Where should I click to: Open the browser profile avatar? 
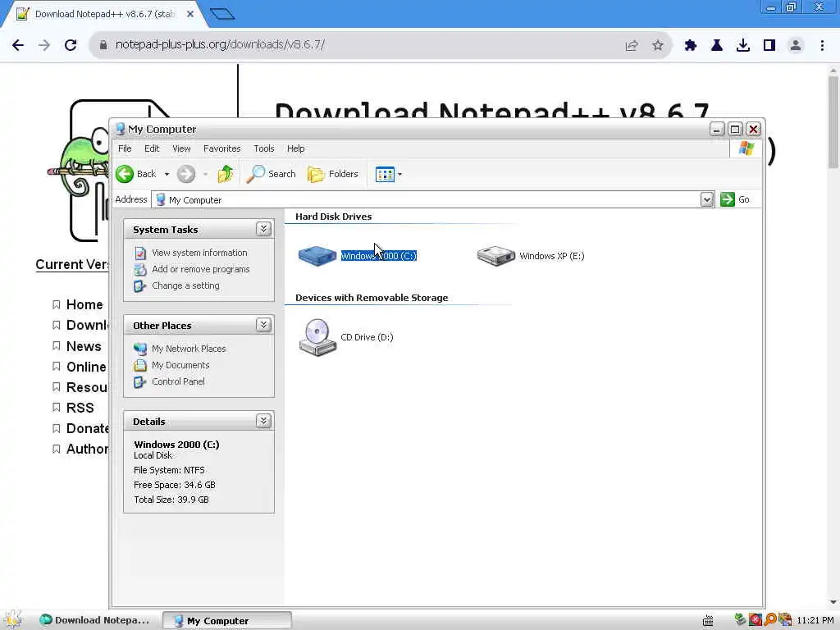tap(796, 46)
